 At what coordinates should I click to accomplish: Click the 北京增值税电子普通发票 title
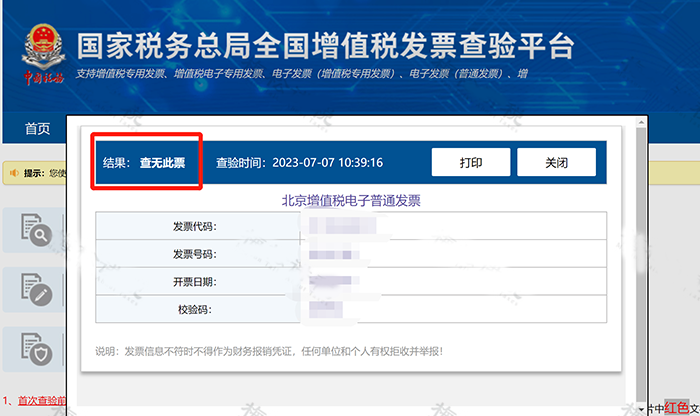(x=351, y=200)
